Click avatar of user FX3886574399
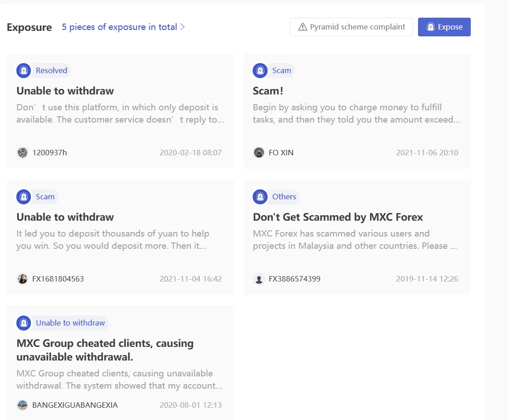 tap(259, 279)
